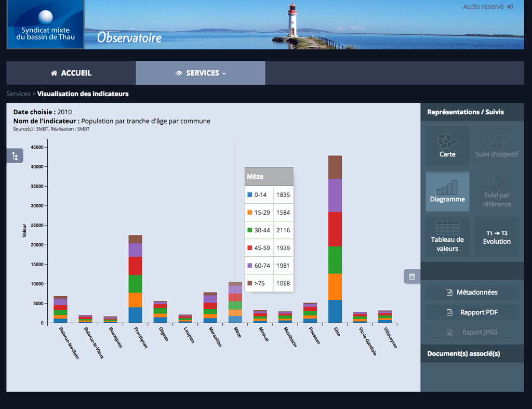Click the Accès réservé login icon
The width and height of the screenshot is (532, 409).
point(510,7)
